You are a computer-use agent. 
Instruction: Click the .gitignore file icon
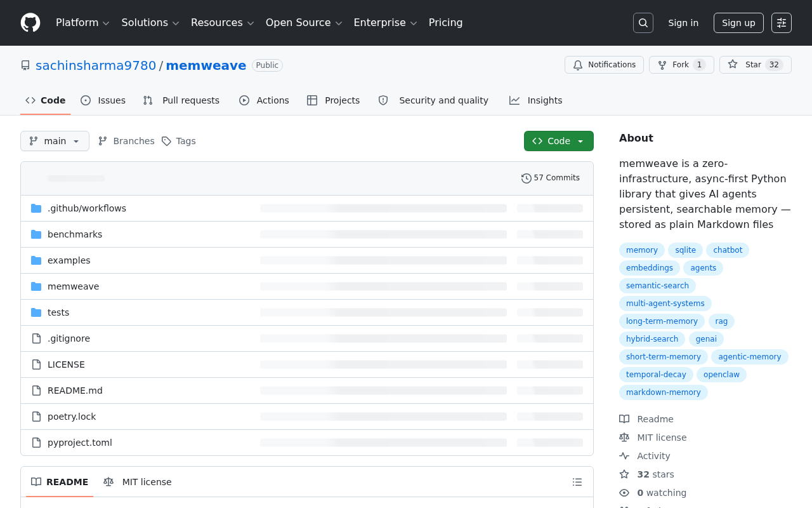click(36, 338)
